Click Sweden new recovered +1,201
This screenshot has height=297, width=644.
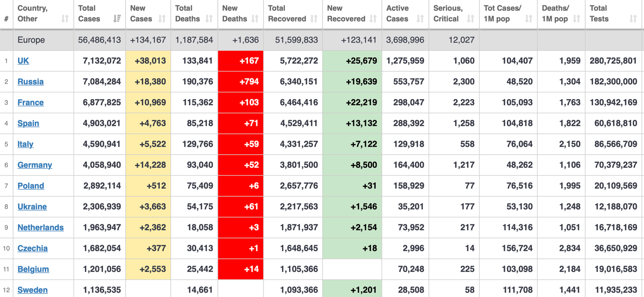tap(352, 289)
